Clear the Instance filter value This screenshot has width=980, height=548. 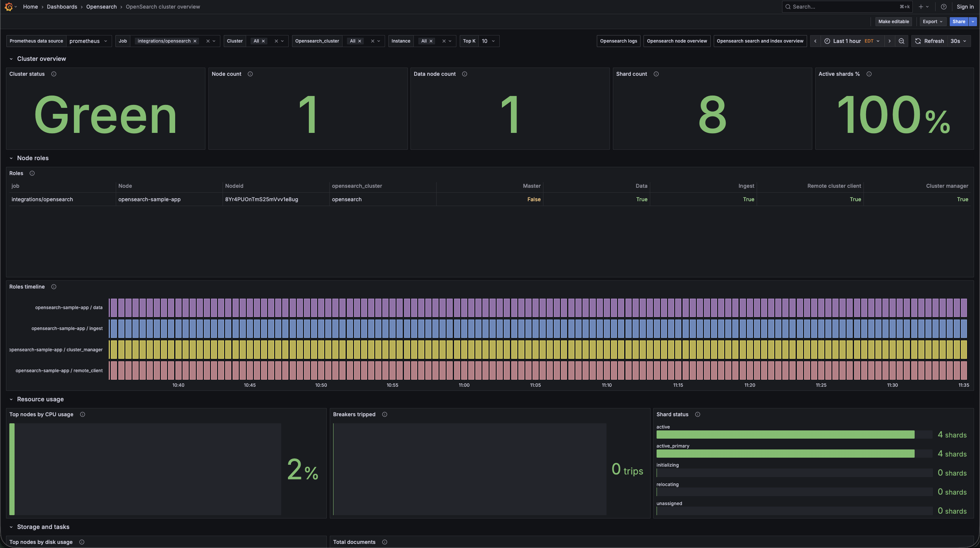(x=444, y=41)
